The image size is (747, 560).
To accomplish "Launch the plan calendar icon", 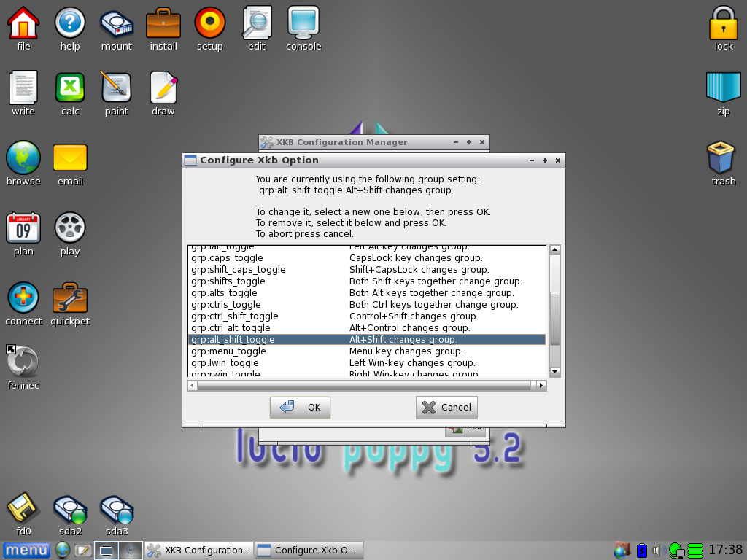I will (23, 227).
